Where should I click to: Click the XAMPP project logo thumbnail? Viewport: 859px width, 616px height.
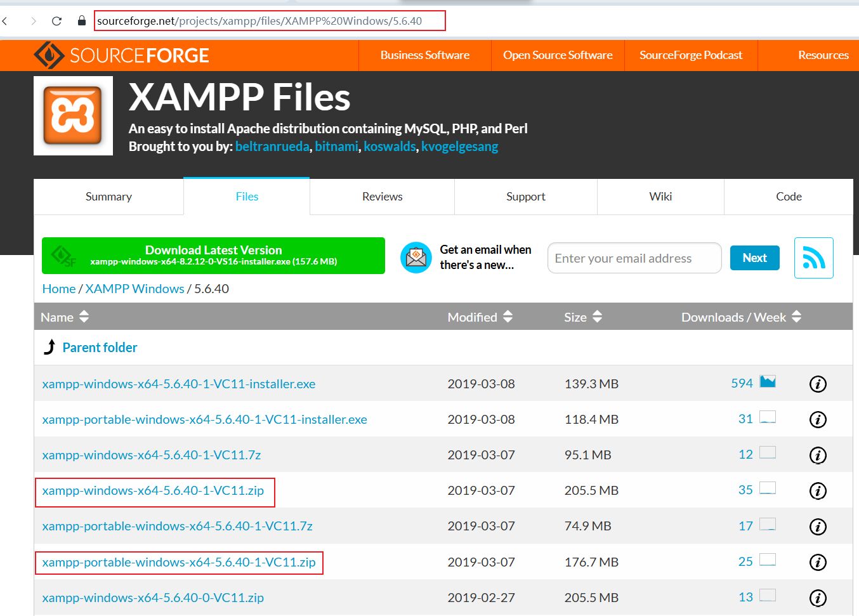click(x=73, y=115)
